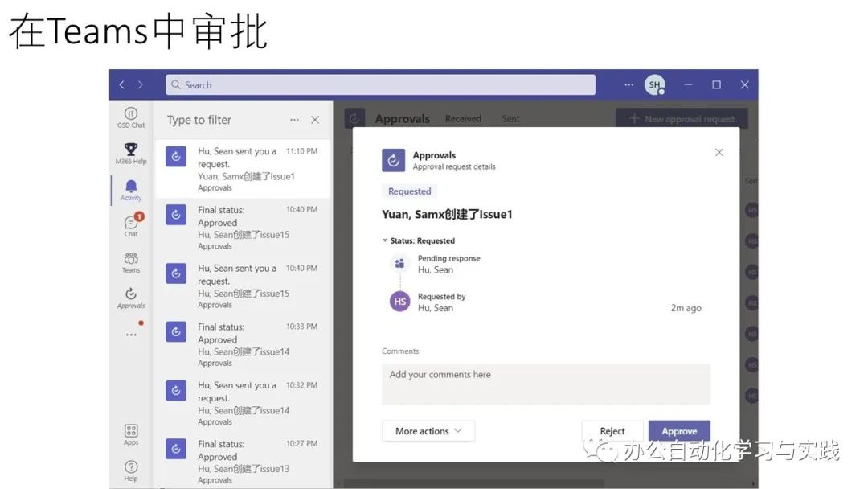Screen dimensions: 868x489
Task: Switch to the Sent tab
Action: coord(510,118)
